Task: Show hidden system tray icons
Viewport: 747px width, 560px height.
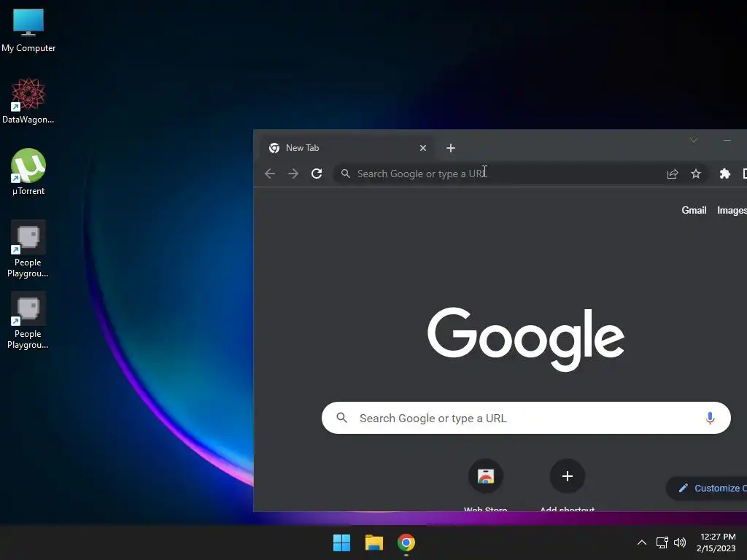Action: tap(642, 542)
